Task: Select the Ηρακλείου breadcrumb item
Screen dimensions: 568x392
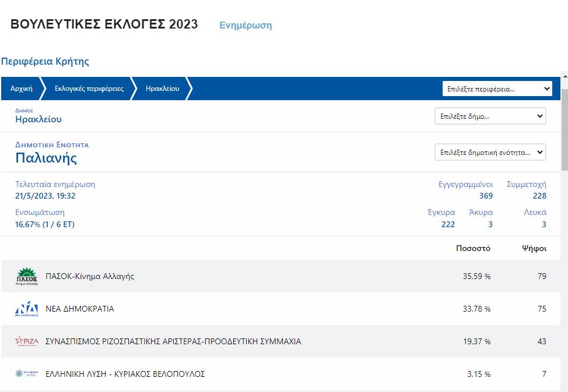Action: click(x=162, y=89)
